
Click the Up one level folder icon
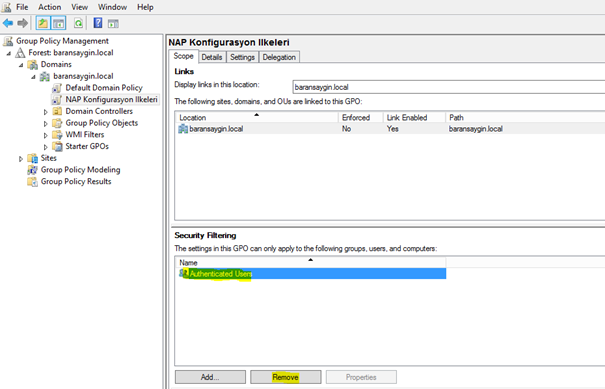point(43,24)
